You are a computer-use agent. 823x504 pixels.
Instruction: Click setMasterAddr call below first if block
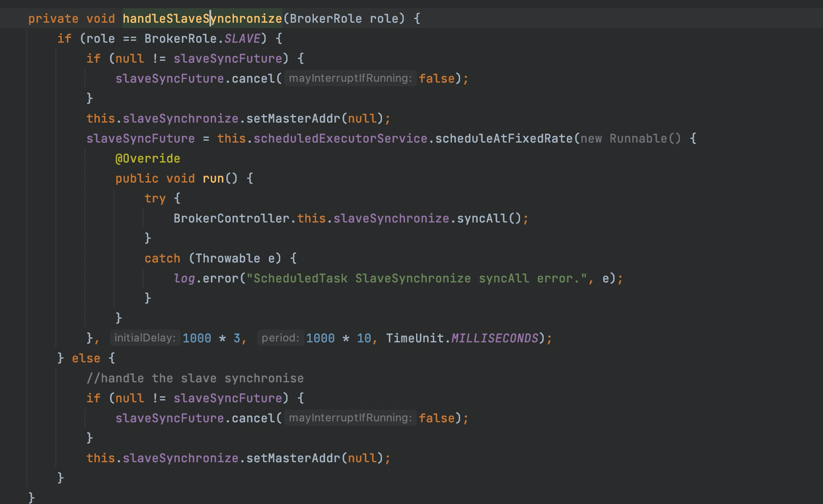(x=293, y=119)
